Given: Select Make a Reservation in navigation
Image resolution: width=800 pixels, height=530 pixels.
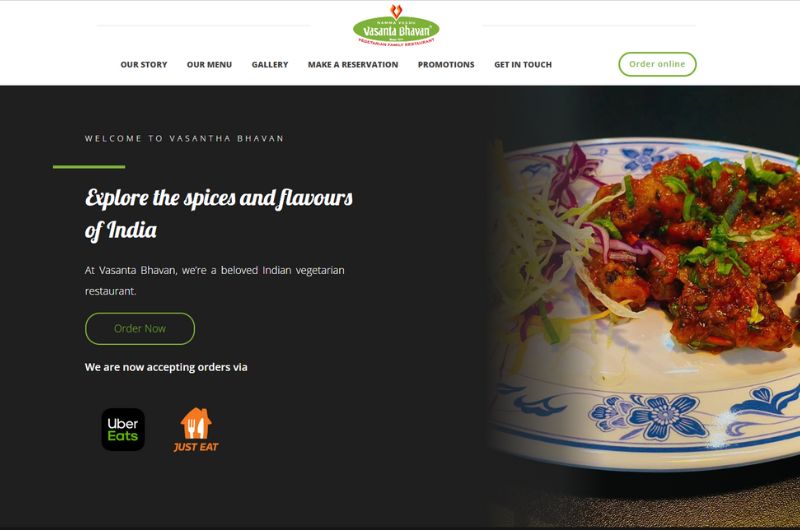Looking at the screenshot, I should [353, 65].
